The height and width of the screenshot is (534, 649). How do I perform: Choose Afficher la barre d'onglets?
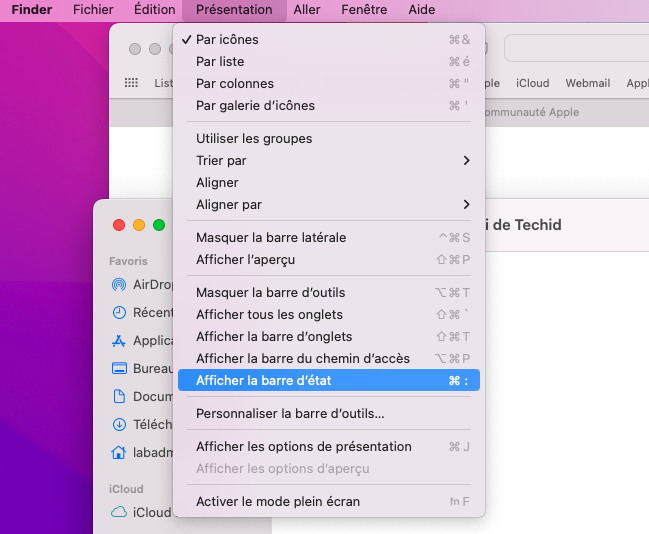(x=329, y=337)
